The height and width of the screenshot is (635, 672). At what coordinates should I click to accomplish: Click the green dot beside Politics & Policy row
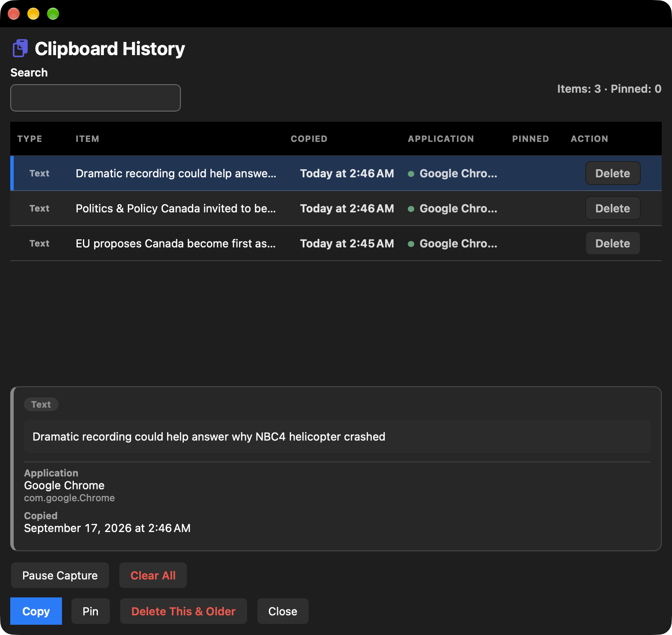click(411, 209)
